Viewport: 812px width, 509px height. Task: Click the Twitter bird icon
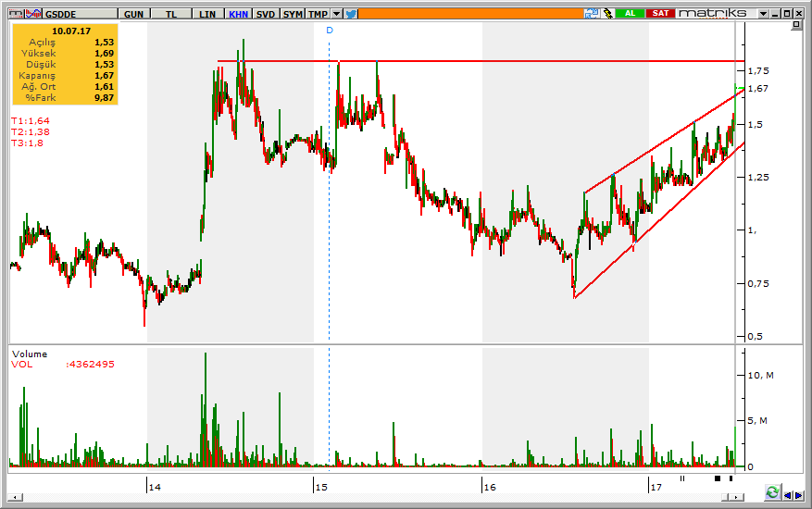click(x=351, y=14)
